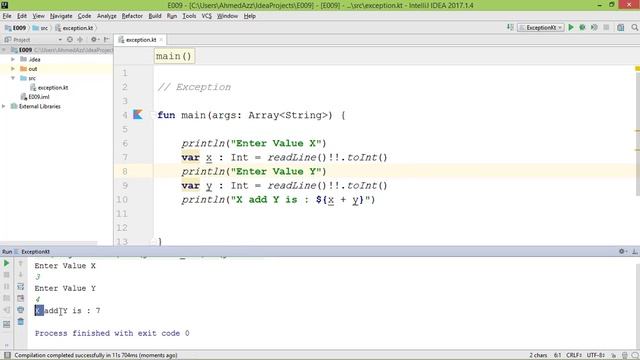This screenshot has width=640, height=360.
Task: Click the caret position 6:1 in status bar
Action: tap(557, 355)
